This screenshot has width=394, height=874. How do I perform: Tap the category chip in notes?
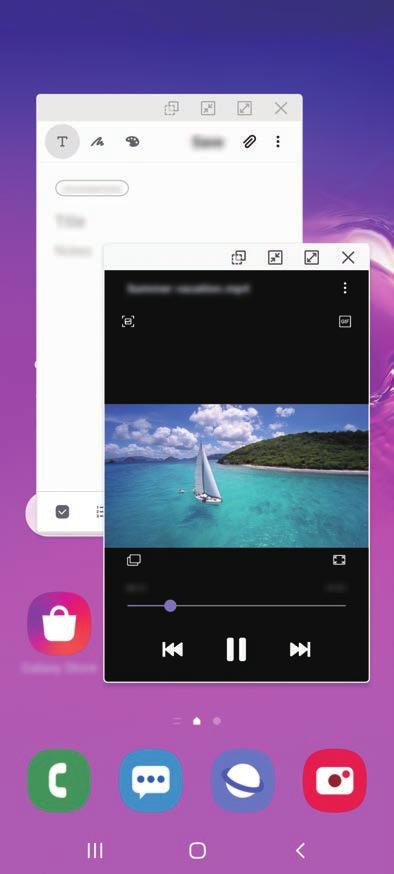92,188
